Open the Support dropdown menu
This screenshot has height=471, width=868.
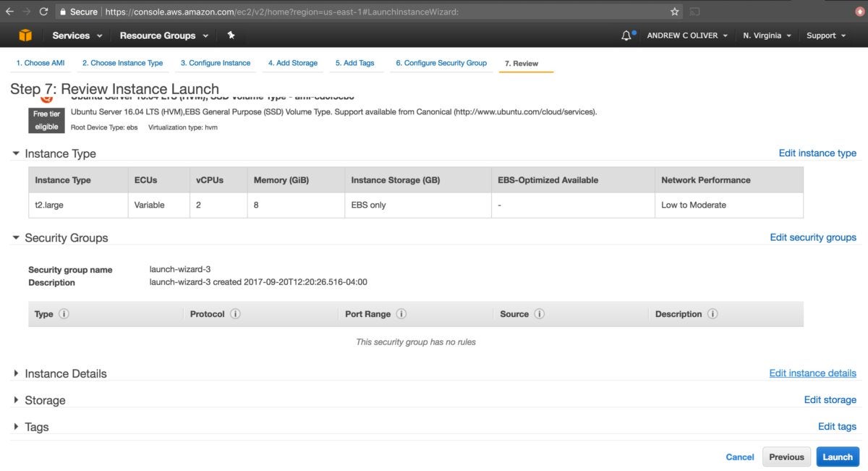pos(826,35)
